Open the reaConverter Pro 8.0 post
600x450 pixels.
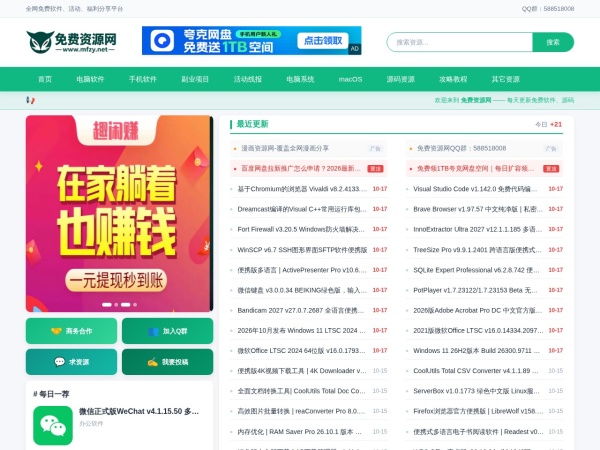302,411
